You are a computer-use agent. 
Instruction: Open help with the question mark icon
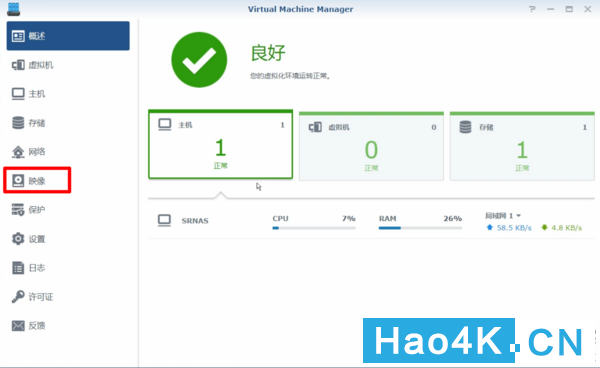532,9
